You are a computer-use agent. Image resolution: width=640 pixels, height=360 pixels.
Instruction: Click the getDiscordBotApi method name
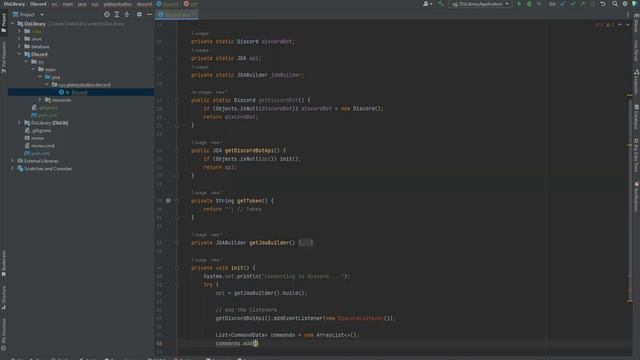(252, 150)
